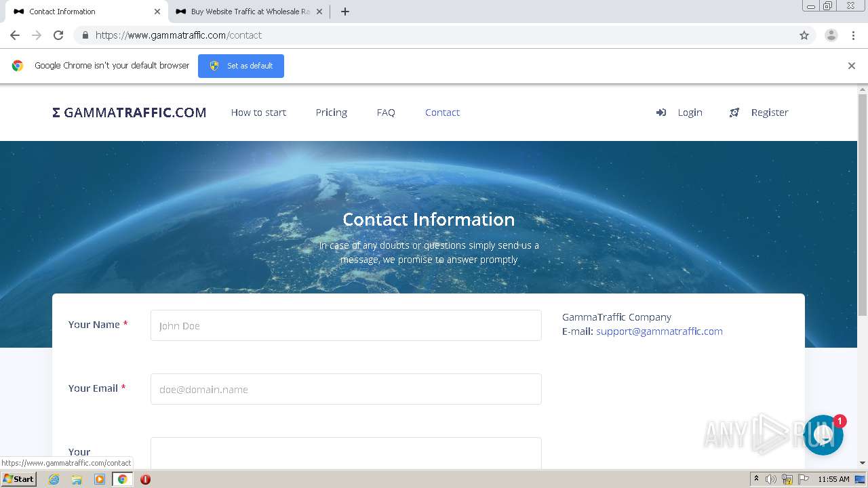View site info via the padlock icon
Viewport: 868px width, 488px height.
pos(85,35)
